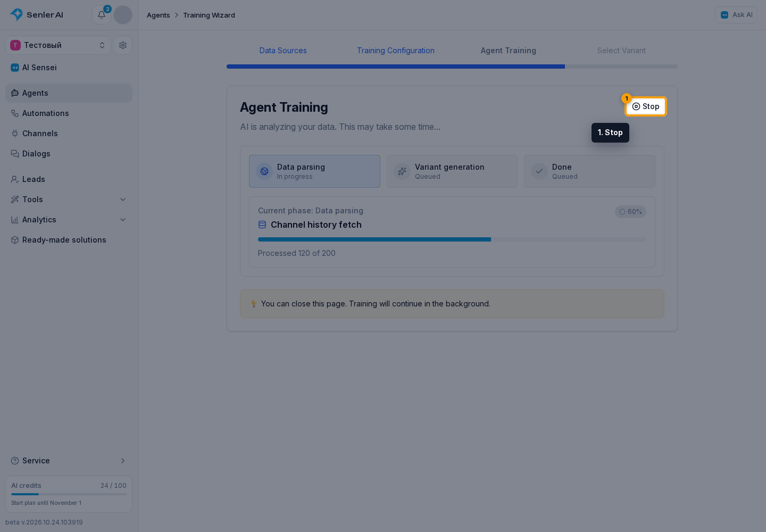Click the Channels plug icon

pos(15,134)
